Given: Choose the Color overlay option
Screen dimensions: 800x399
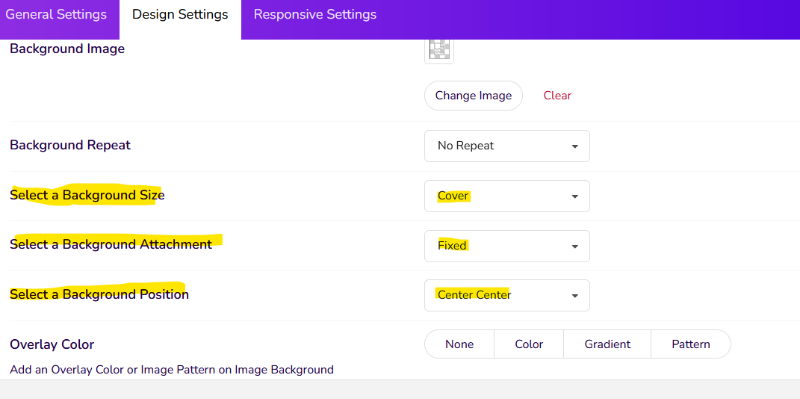Looking at the screenshot, I should tap(529, 344).
